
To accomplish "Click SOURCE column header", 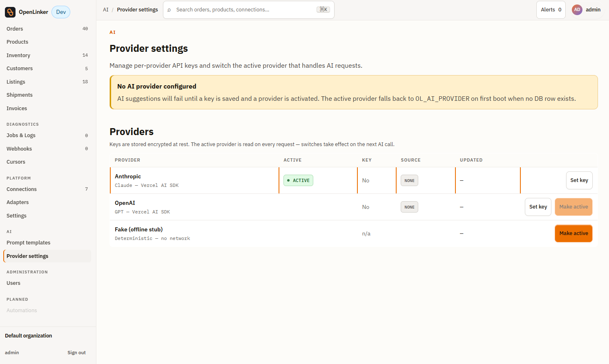I will (410, 160).
